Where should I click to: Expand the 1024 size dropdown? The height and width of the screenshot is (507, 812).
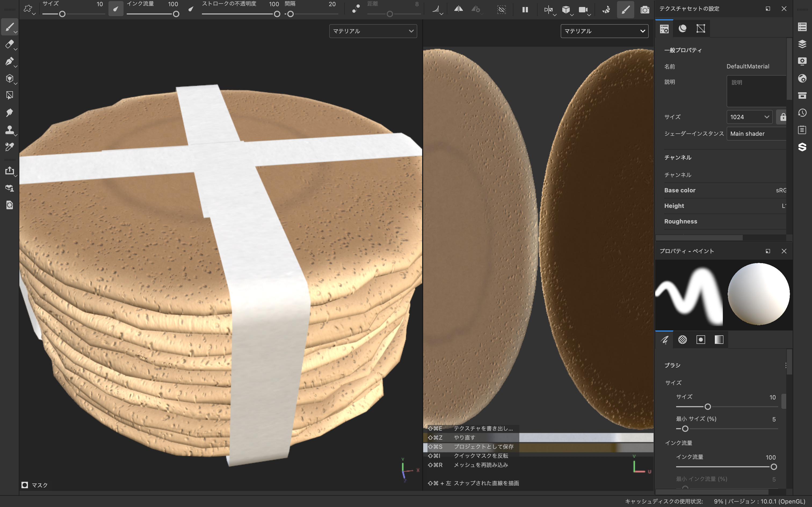(749, 117)
